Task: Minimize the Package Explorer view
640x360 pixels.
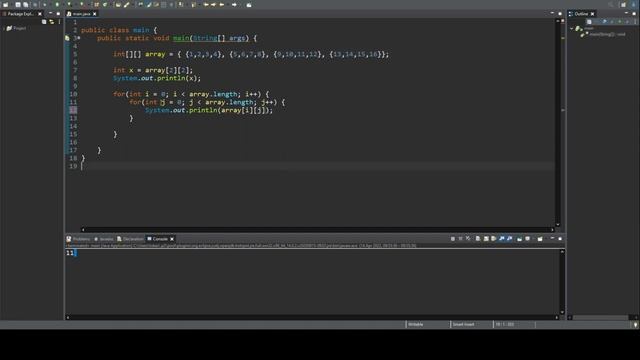Action: click(x=50, y=13)
